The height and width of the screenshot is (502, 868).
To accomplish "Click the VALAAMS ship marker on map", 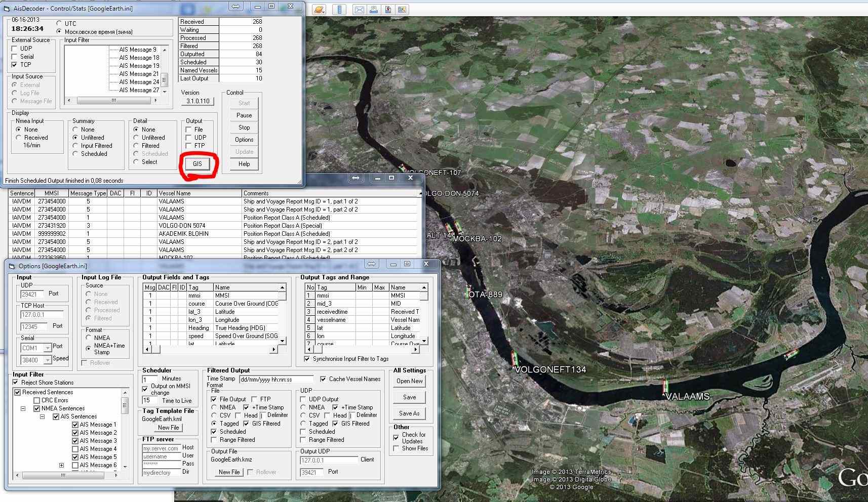I will pos(664,387).
